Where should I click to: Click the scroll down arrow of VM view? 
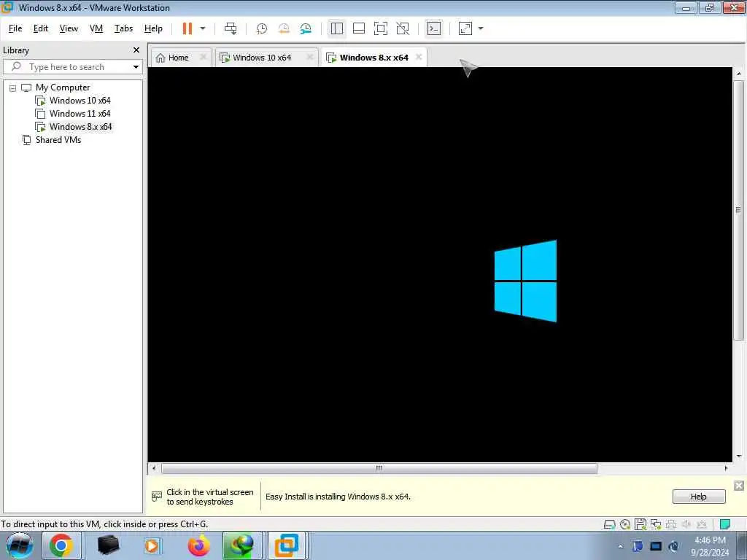[738, 456]
